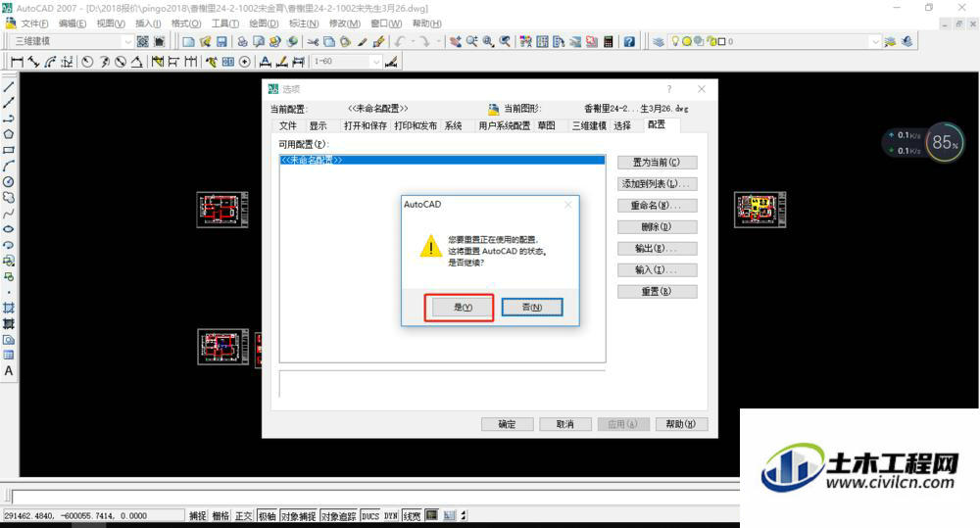980x528 pixels.
Task: Open the 标注(N) menu
Action: (304, 24)
